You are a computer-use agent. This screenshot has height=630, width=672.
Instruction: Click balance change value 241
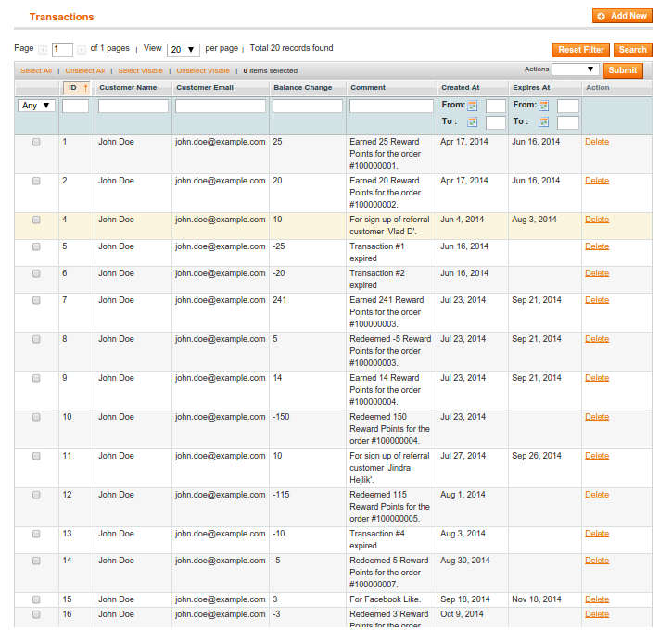pyautogui.click(x=279, y=300)
